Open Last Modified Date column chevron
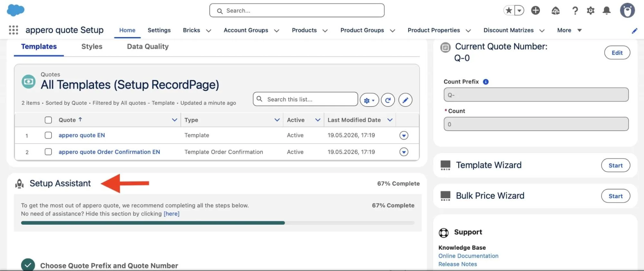 point(390,120)
